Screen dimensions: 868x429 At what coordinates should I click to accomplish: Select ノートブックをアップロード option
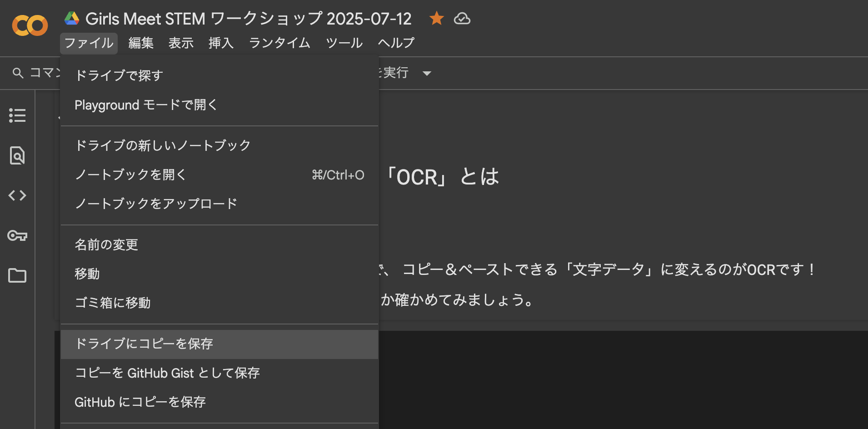coord(156,204)
